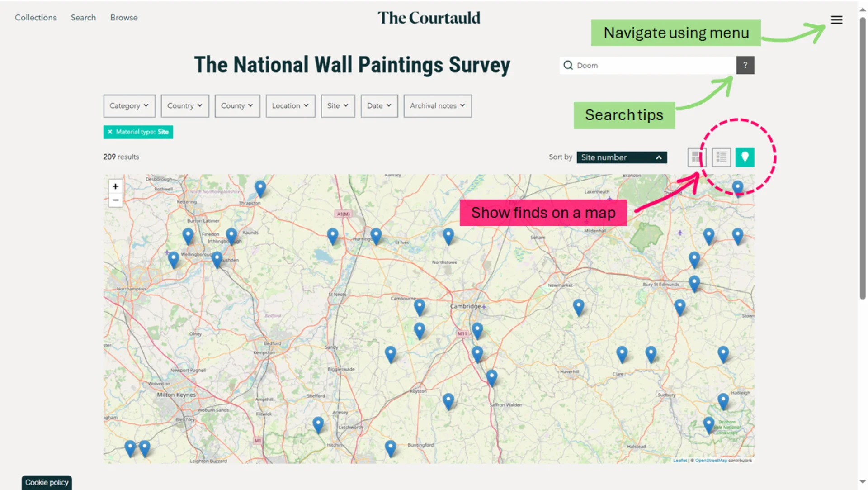Select the Browse menu item
Image resolution: width=868 pixels, height=490 pixels.
coord(124,17)
